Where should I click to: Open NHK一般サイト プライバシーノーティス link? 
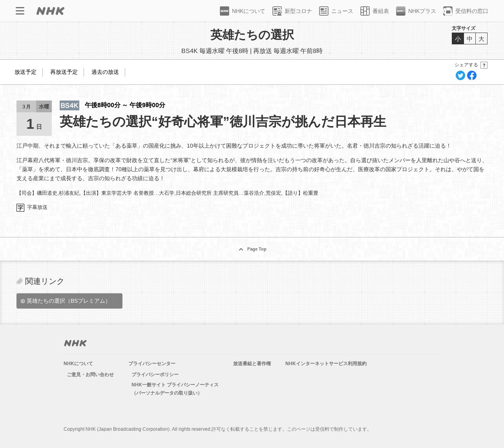click(175, 389)
